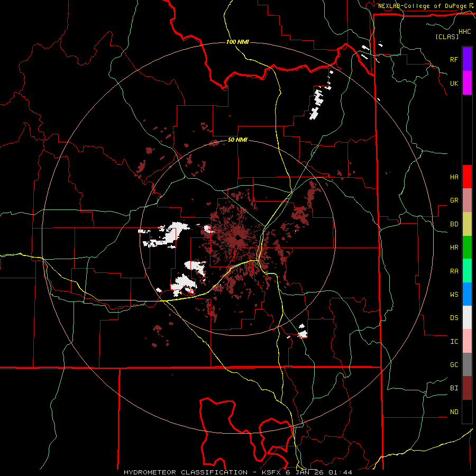
Task: Click the RF legend label
Action: (454, 59)
